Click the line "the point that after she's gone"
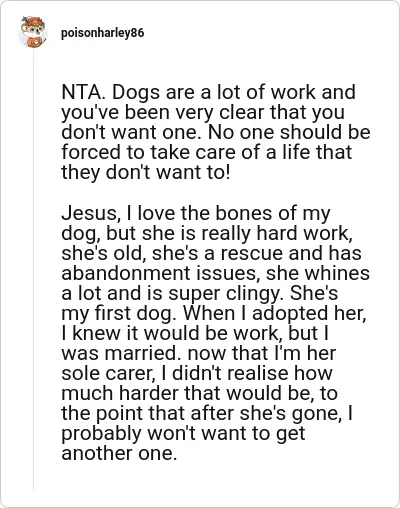 coord(207,413)
